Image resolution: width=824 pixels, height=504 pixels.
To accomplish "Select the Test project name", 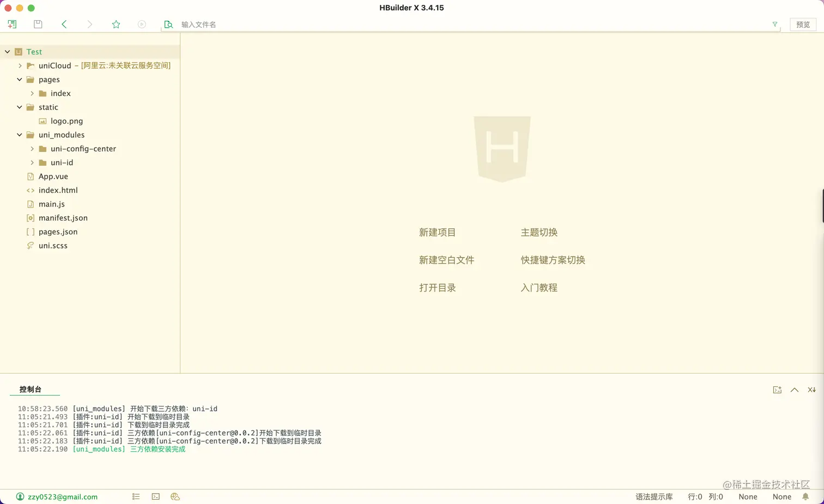I will coord(34,52).
